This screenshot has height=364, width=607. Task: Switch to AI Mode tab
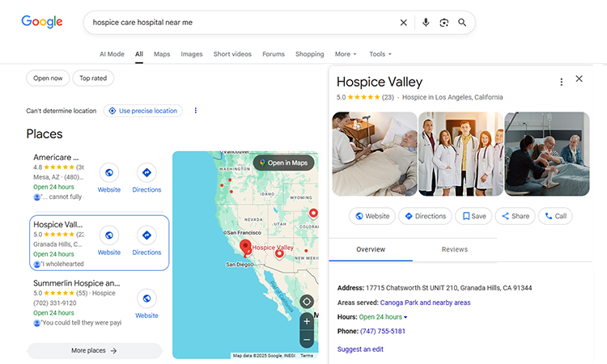(x=112, y=54)
